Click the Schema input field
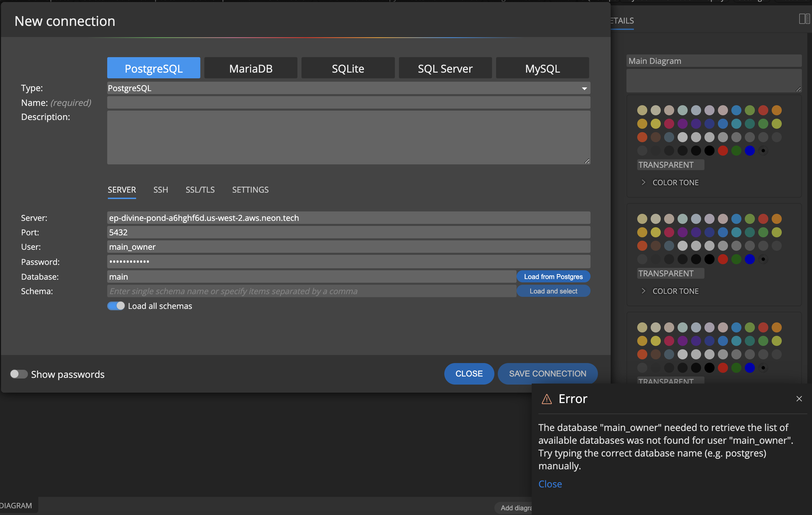This screenshot has width=812, height=515. click(311, 291)
